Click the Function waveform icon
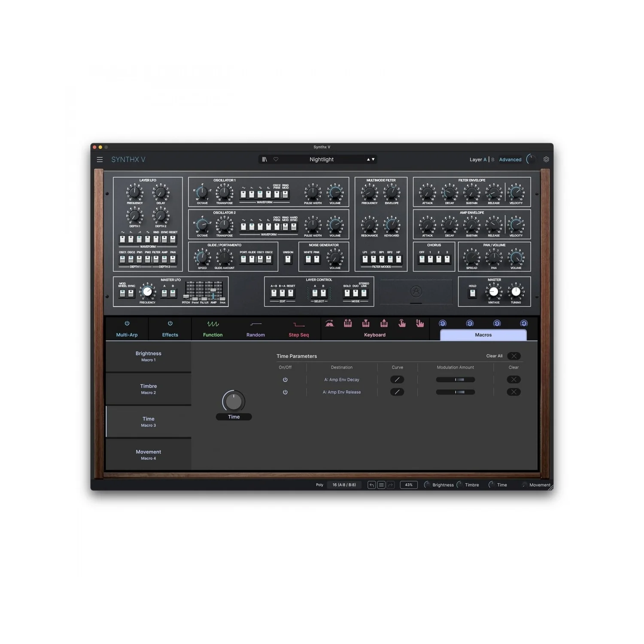644x644 pixels. (213, 324)
